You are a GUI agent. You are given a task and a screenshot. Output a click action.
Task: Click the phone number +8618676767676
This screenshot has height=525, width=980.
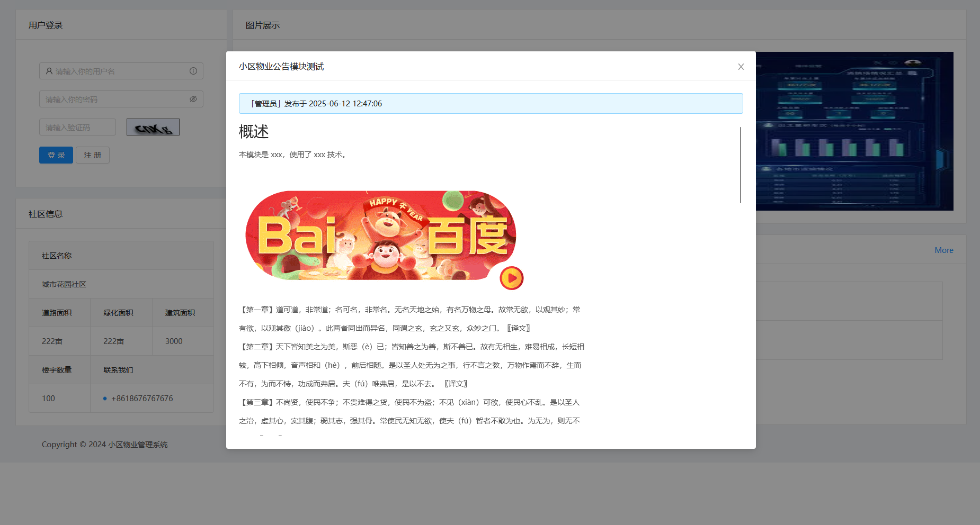point(142,399)
